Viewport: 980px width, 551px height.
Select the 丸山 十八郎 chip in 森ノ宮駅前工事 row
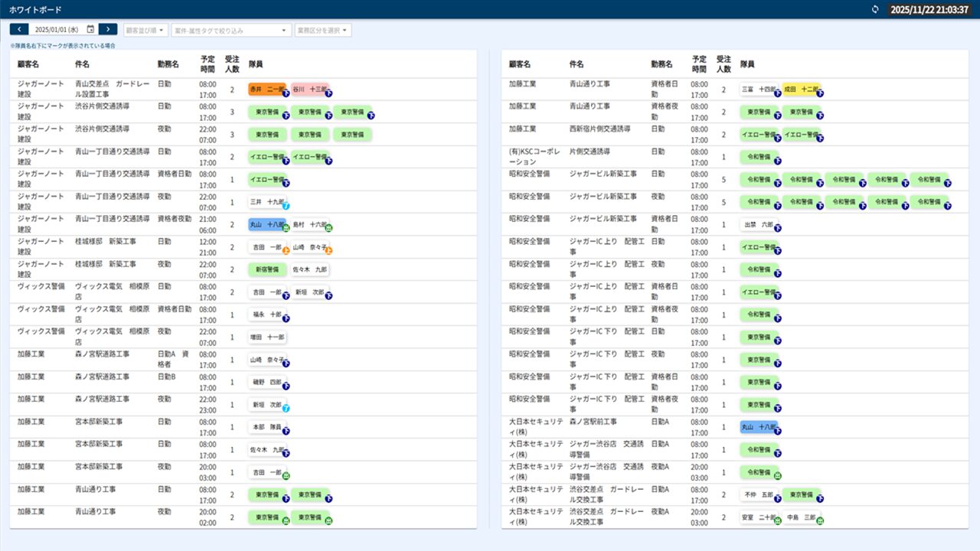(759, 427)
